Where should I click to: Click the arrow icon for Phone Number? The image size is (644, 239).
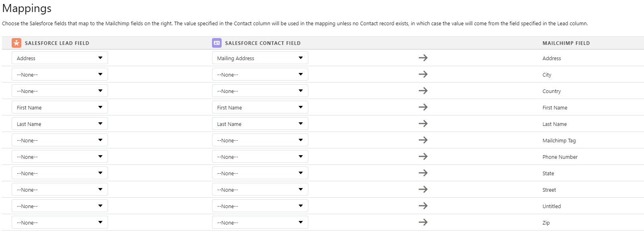coord(423,156)
